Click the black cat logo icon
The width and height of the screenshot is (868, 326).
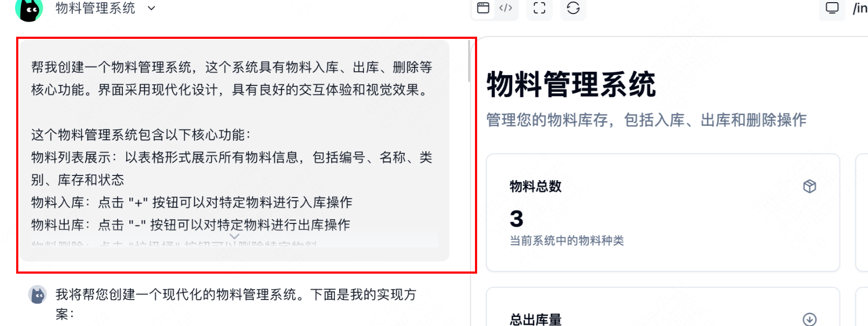(29, 10)
